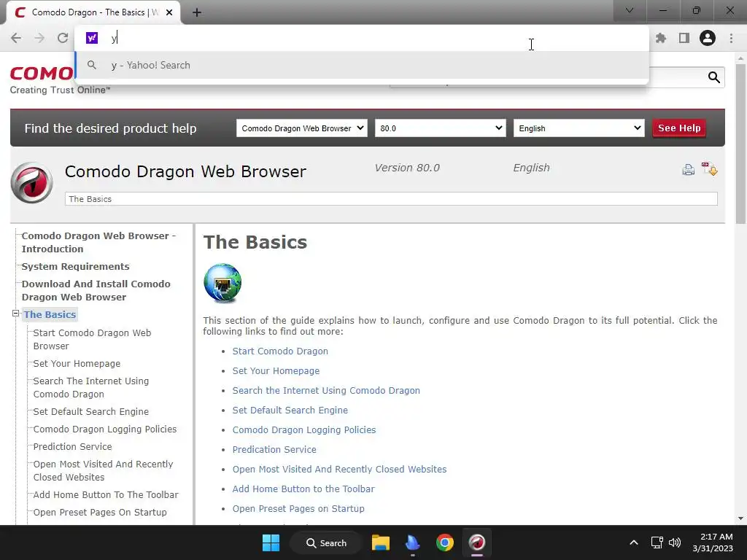Open Add Home Button To The Toolbar sidebar item

tap(106, 495)
